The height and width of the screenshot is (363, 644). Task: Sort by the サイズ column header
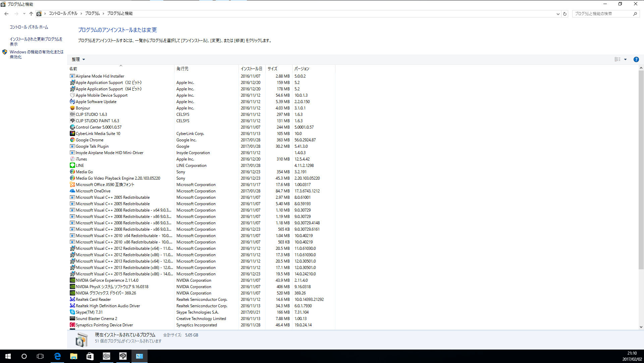click(272, 69)
